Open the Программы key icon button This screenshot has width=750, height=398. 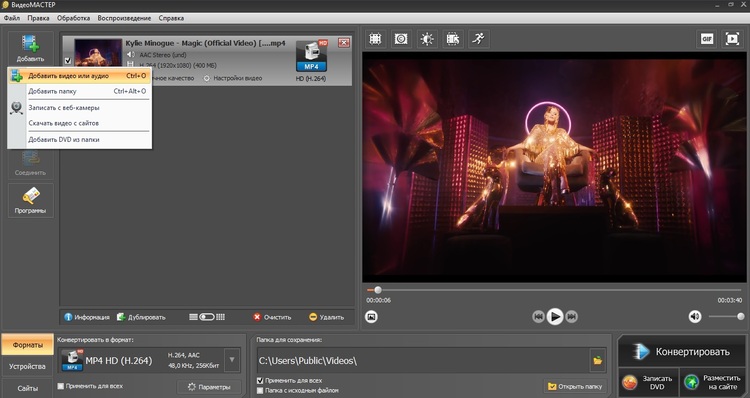[x=31, y=200]
